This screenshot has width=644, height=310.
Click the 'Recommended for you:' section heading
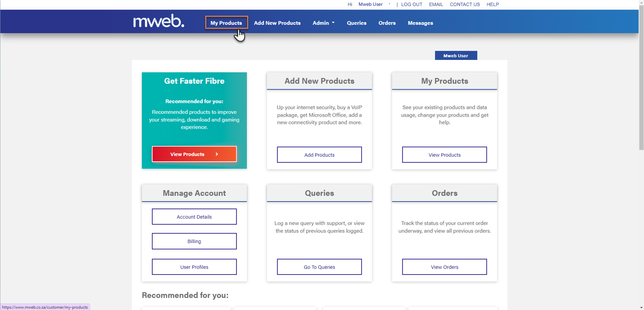pyautogui.click(x=185, y=295)
